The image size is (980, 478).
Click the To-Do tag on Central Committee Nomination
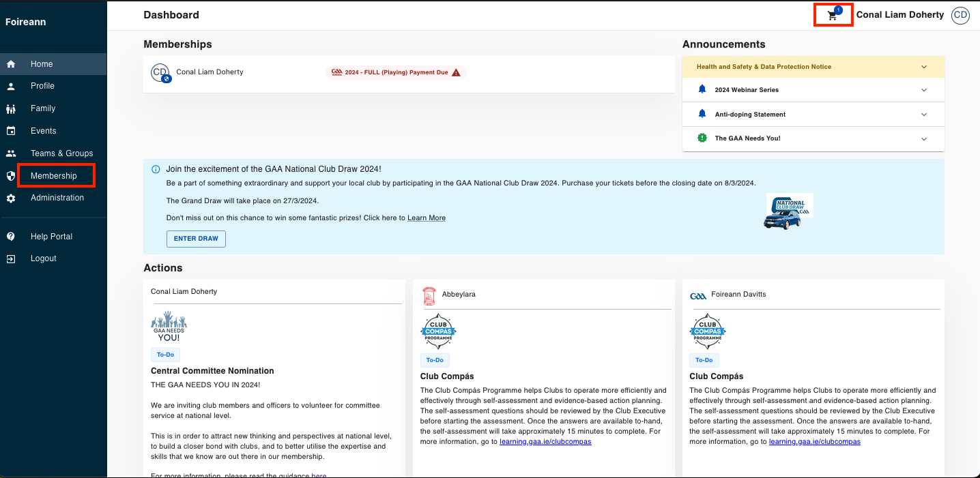(x=165, y=355)
